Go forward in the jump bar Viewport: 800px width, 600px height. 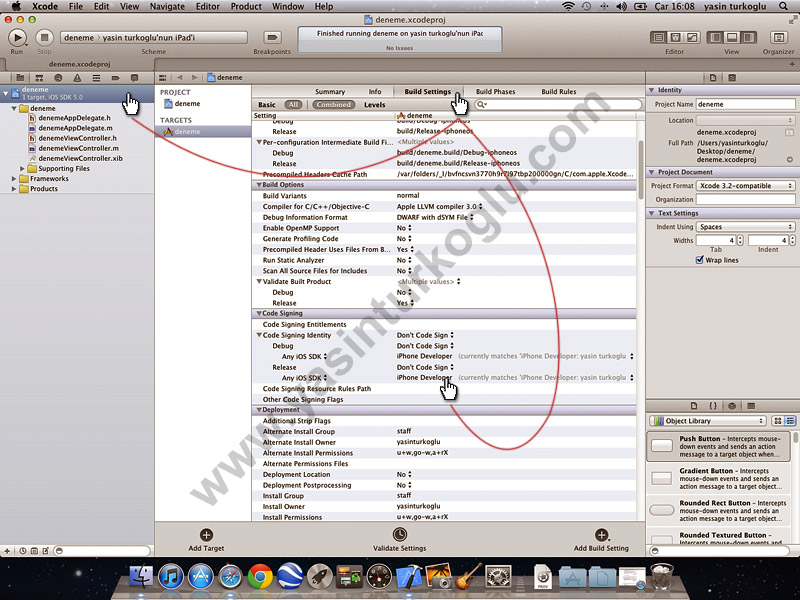click(x=194, y=78)
